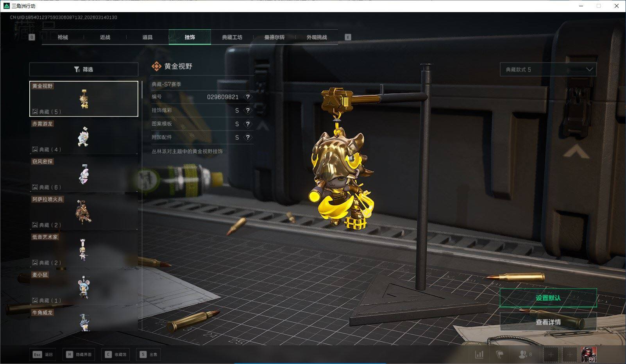Click the first empty squad slot plus
Image resolution: width=626 pixels, height=364 pixels.
click(x=551, y=355)
